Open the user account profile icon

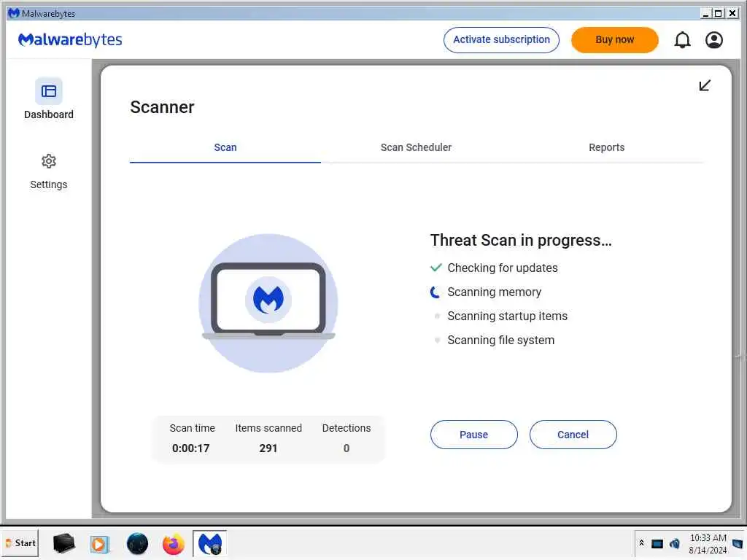pos(713,40)
